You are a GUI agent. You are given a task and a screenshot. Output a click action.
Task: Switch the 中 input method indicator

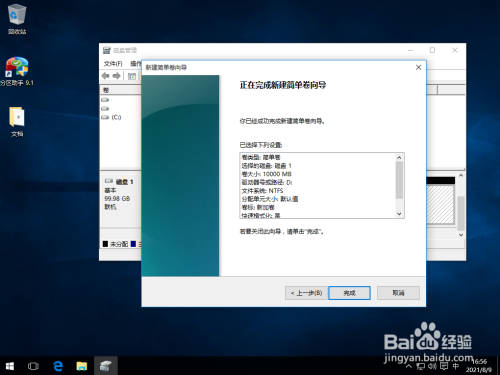(456, 366)
